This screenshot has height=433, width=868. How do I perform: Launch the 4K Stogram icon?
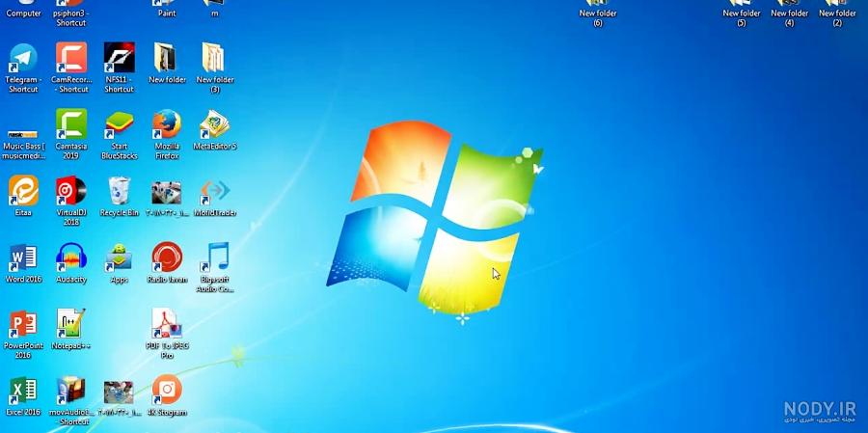167,390
